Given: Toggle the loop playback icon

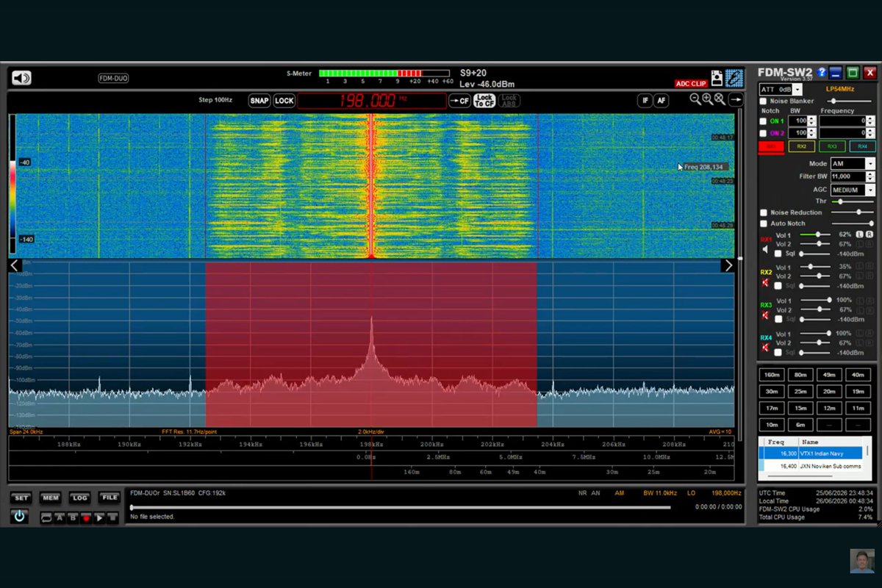Looking at the screenshot, I should [46, 518].
